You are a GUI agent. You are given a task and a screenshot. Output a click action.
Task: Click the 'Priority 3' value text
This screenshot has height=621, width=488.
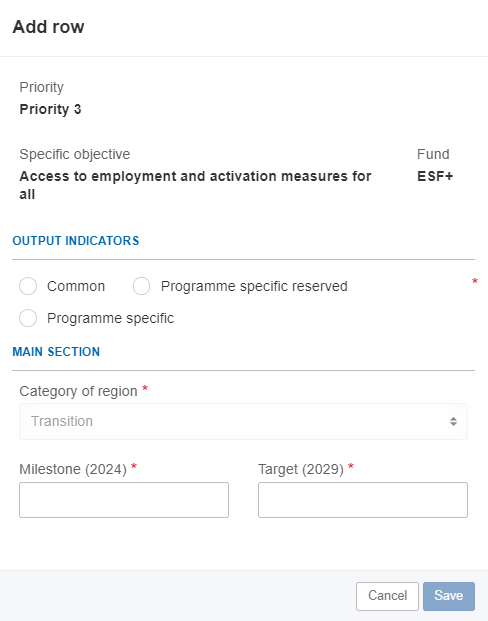click(x=50, y=109)
